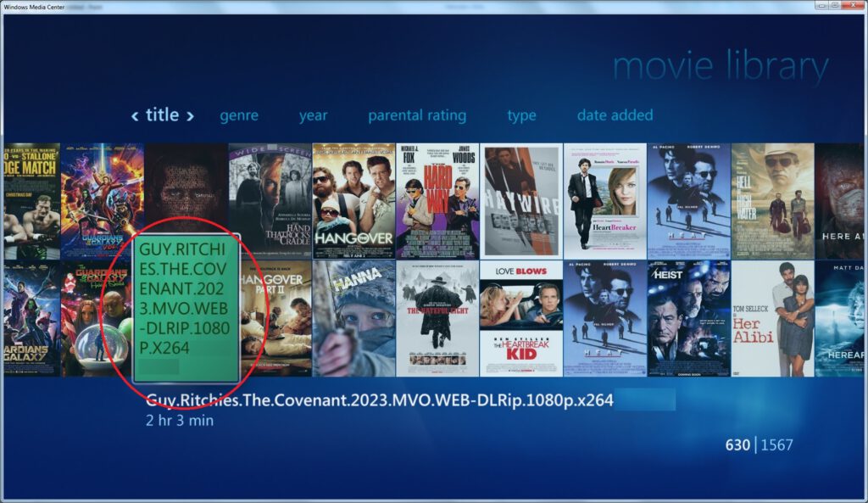Click the right chevron after title

tap(190, 115)
